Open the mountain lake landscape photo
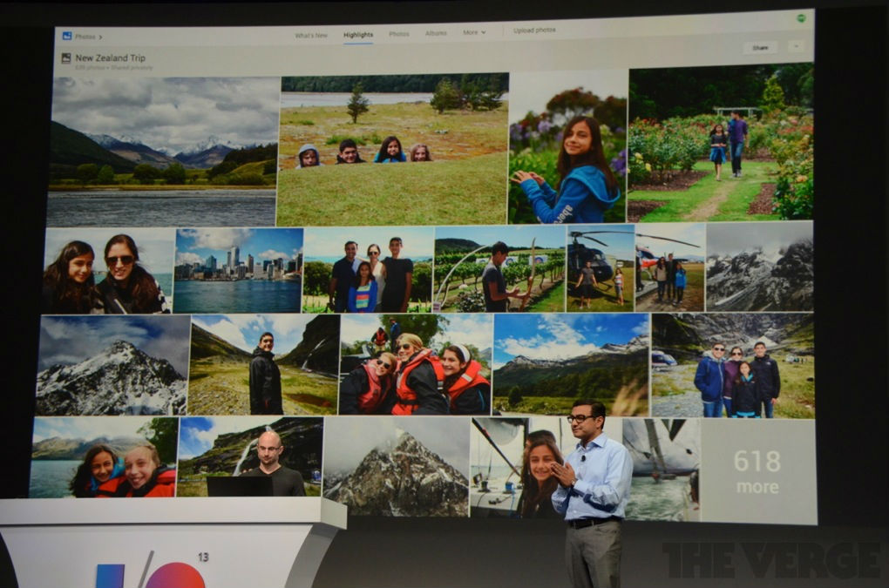The height and width of the screenshot is (588, 889). point(163,152)
